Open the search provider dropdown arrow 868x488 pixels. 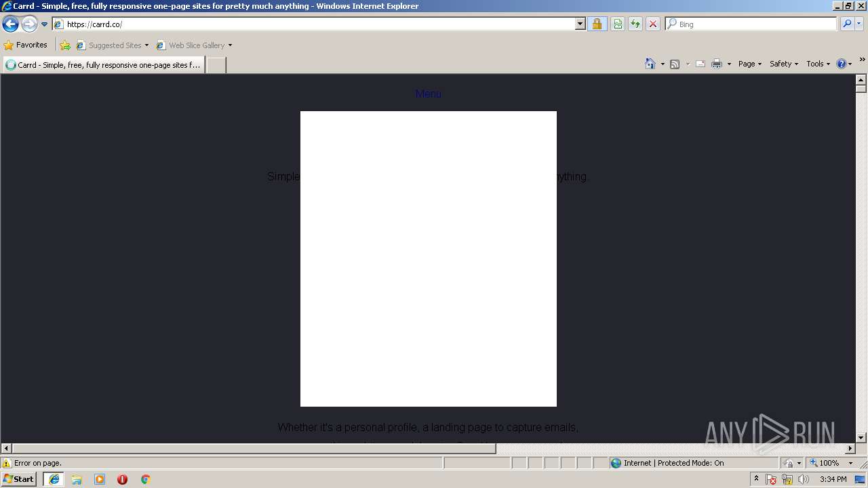[x=859, y=24]
